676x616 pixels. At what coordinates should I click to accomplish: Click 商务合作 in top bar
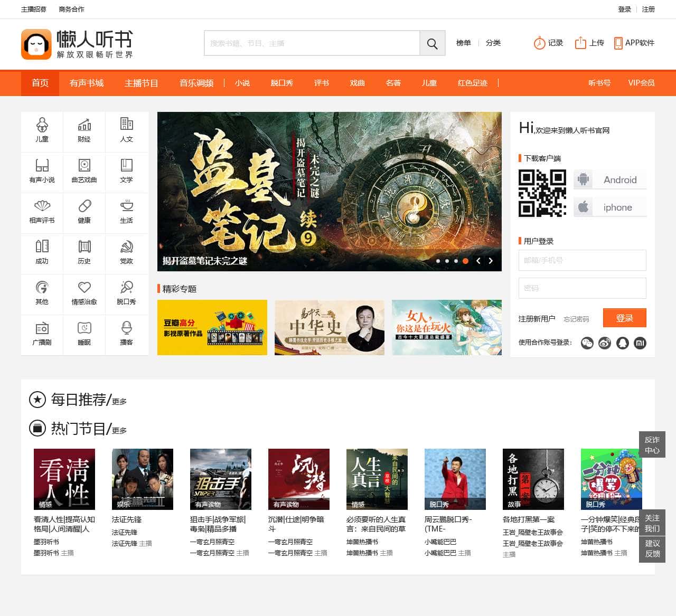pyautogui.click(x=72, y=9)
